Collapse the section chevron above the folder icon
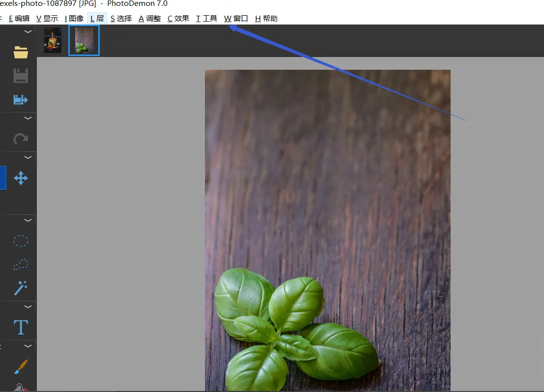Viewport: 544px width, 392px height. [x=28, y=32]
